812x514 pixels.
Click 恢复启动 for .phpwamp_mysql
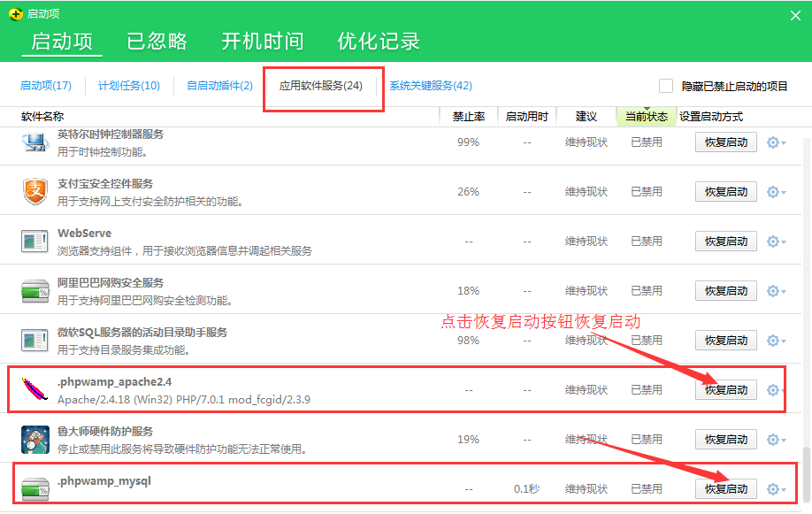pos(726,489)
